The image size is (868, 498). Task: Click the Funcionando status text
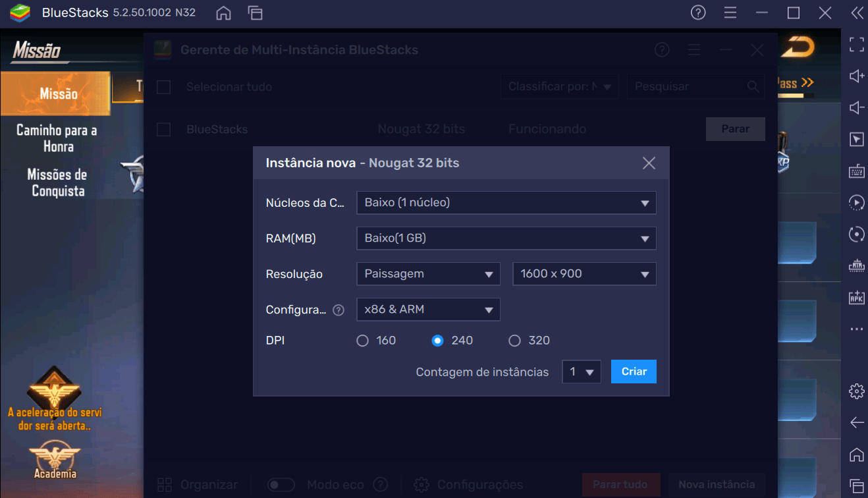pos(547,129)
